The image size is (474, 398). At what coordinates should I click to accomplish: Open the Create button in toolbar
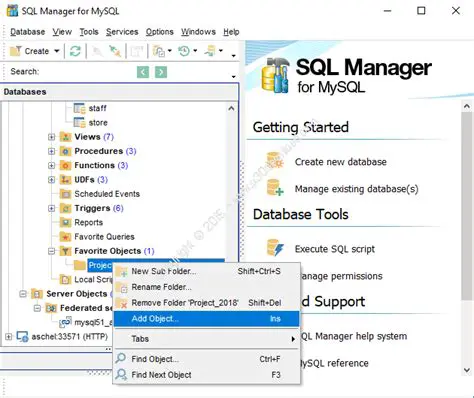pyautogui.click(x=30, y=51)
